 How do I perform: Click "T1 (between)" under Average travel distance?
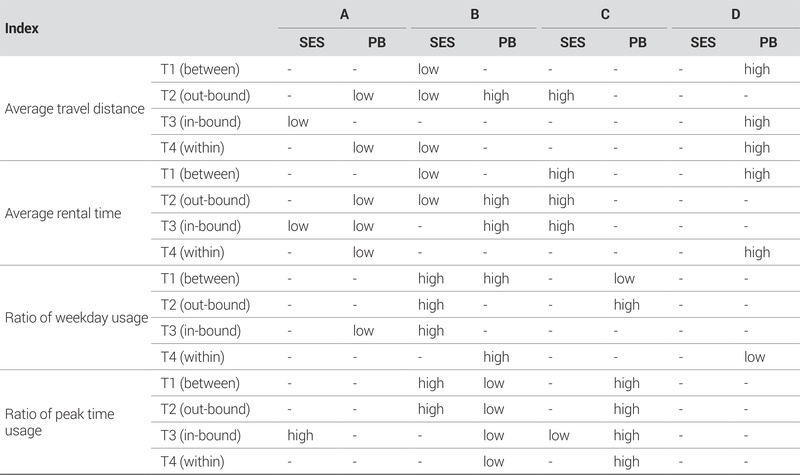click(x=200, y=69)
